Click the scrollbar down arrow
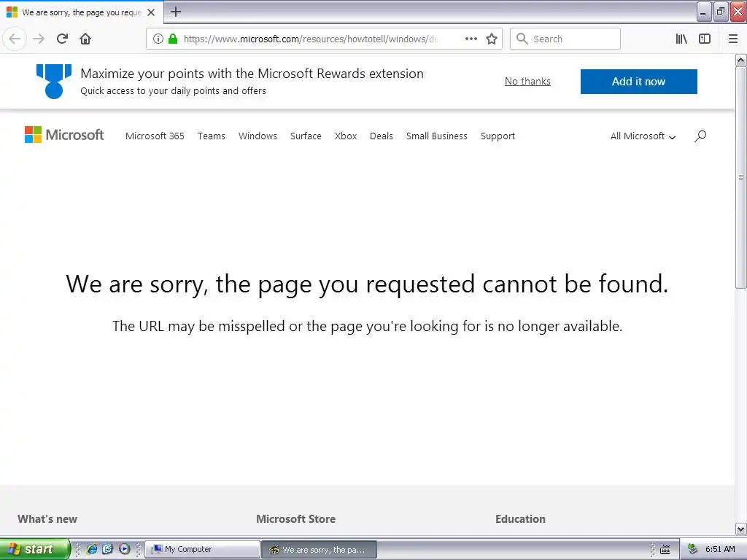The height and width of the screenshot is (560, 747). pos(740,529)
